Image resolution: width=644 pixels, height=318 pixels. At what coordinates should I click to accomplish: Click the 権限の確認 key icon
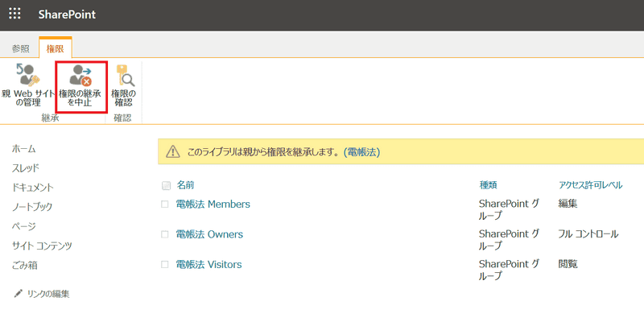(x=124, y=75)
